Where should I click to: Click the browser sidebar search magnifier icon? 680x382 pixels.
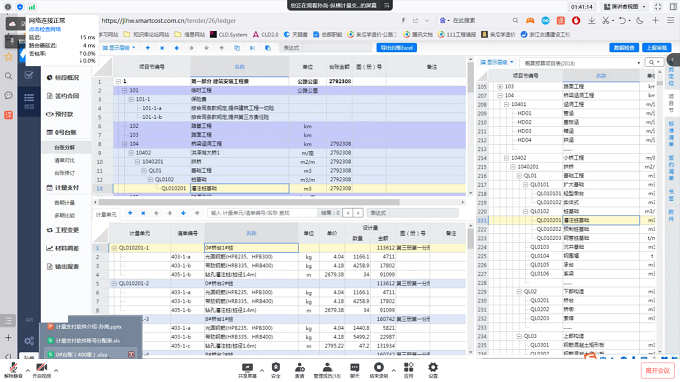tap(8, 76)
